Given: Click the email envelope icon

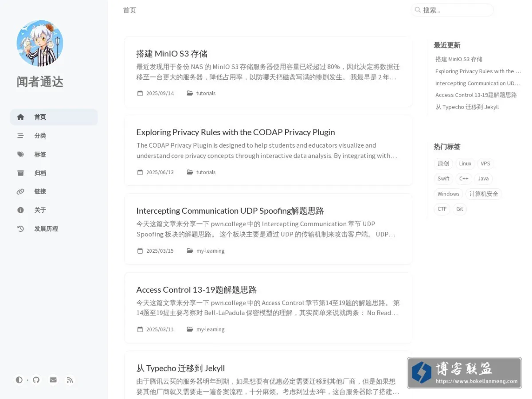Looking at the screenshot, I should coord(53,380).
